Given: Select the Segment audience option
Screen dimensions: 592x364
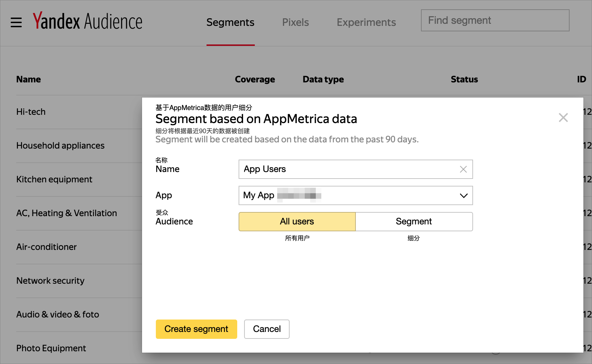Looking at the screenshot, I should point(414,221).
